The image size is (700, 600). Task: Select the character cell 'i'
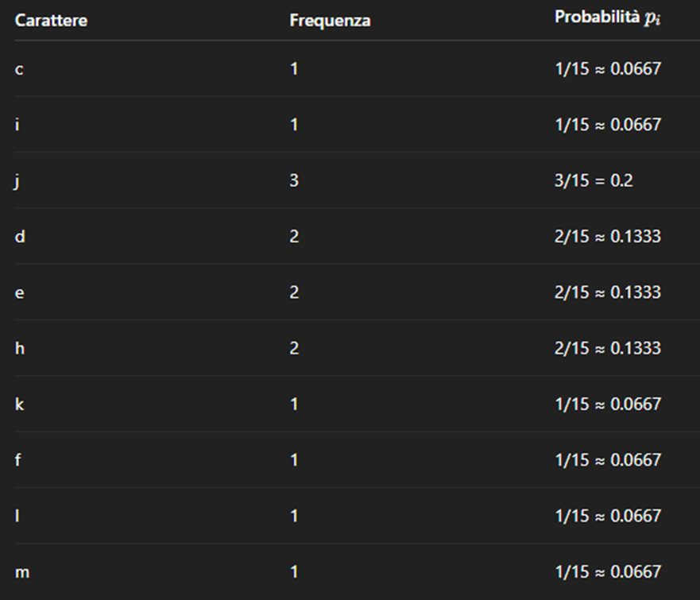[17, 125]
